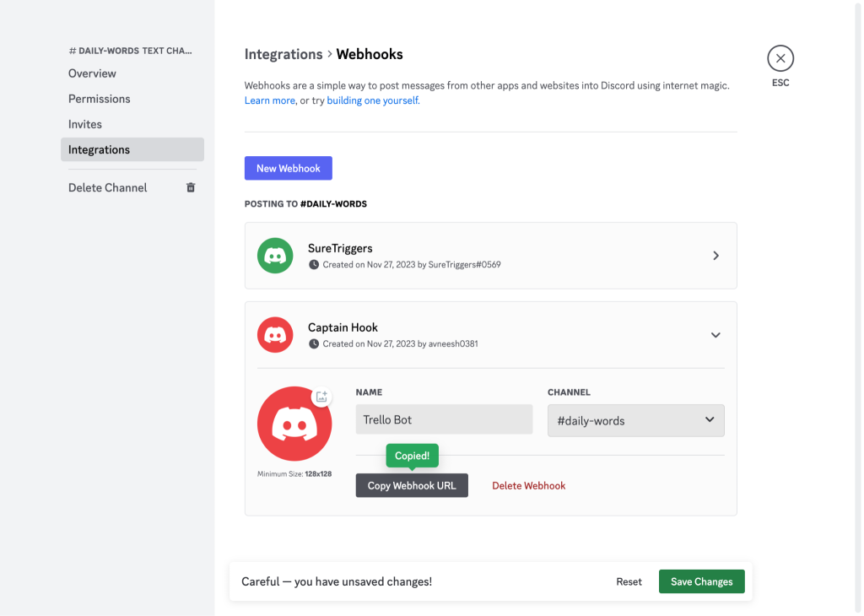Select the Invites section
The height and width of the screenshot is (616, 864).
point(84,124)
